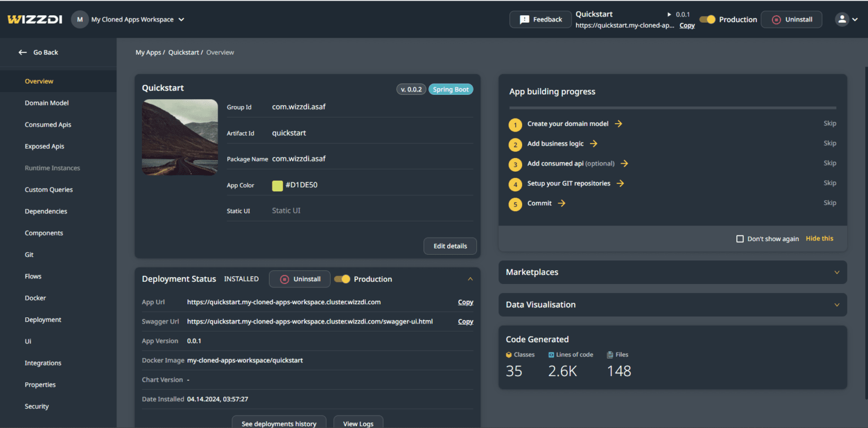Click arrow beside Add business logic
Screen dimensions: 868x428
tap(593, 143)
